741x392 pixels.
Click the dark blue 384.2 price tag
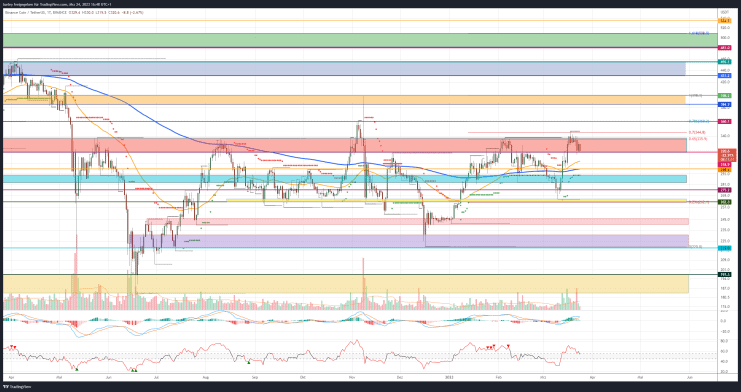[x=724, y=104]
